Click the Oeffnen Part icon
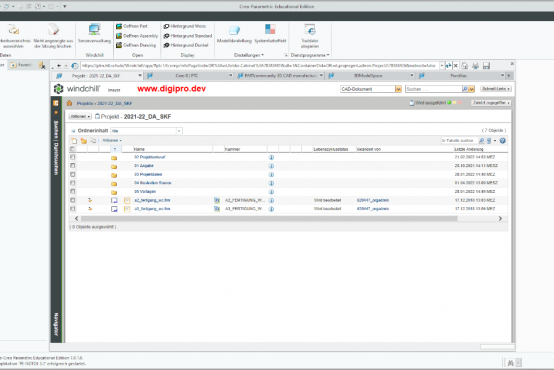 (x=119, y=26)
